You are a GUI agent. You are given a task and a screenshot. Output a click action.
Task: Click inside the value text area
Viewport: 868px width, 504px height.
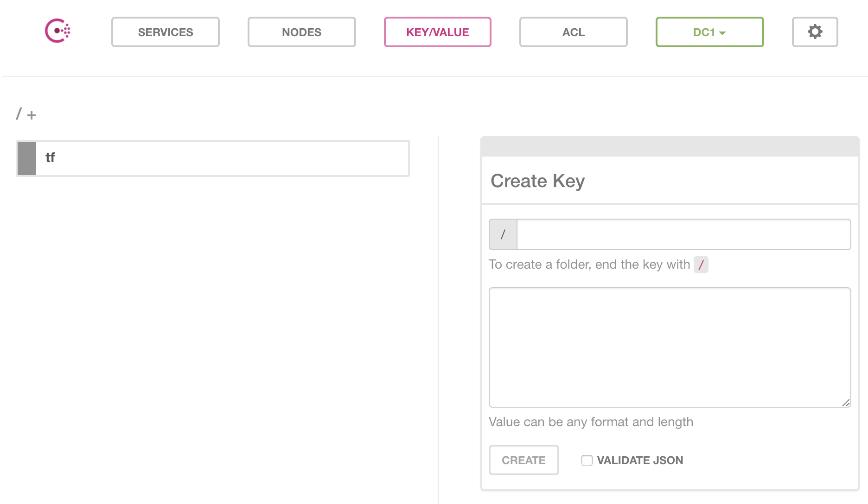[x=670, y=347]
